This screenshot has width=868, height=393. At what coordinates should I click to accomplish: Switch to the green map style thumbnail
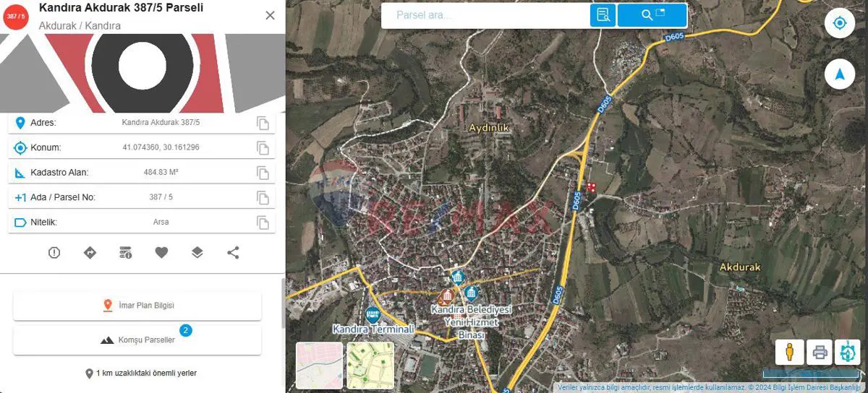370,366
